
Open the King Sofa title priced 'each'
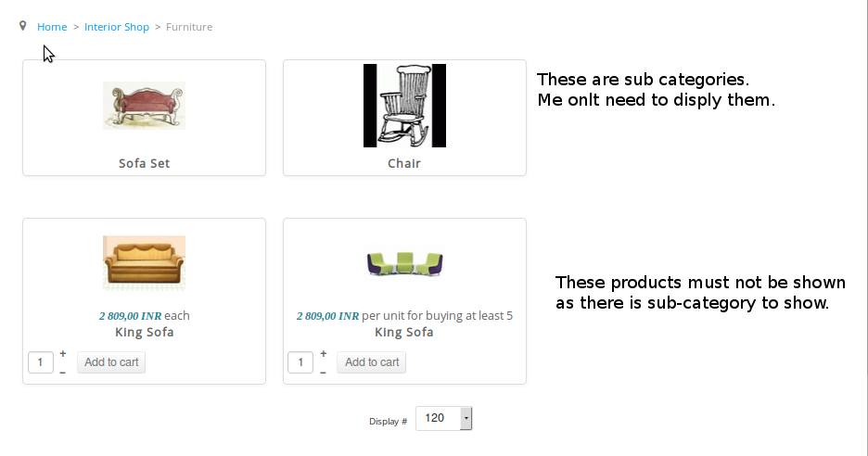click(144, 332)
